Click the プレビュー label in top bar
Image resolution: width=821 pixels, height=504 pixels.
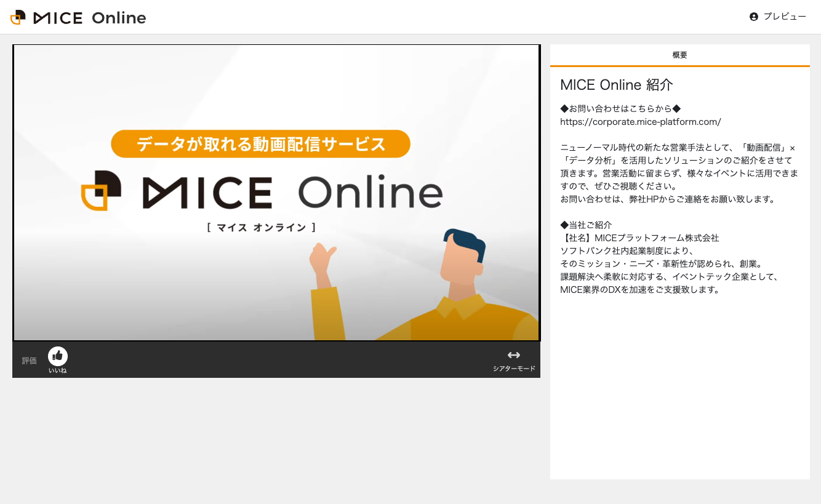click(x=785, y=17)
